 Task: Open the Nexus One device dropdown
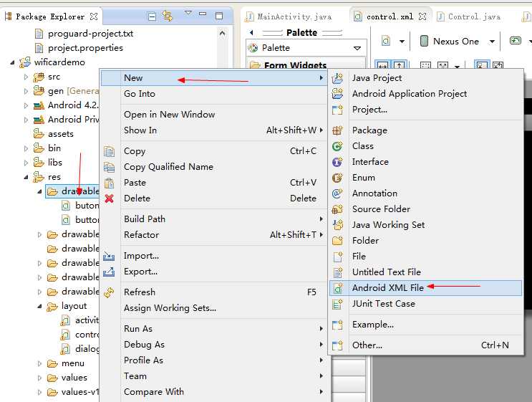pos(492,42)
